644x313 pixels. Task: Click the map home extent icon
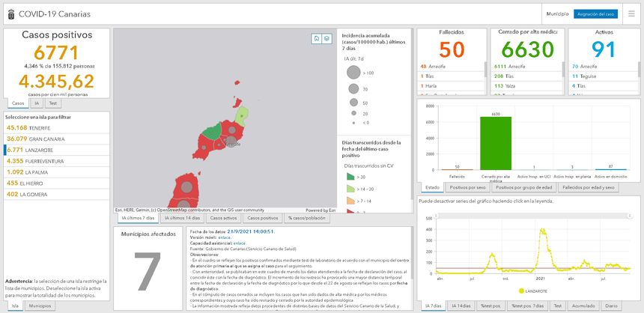pyautogui.click(x=317, y=38)
